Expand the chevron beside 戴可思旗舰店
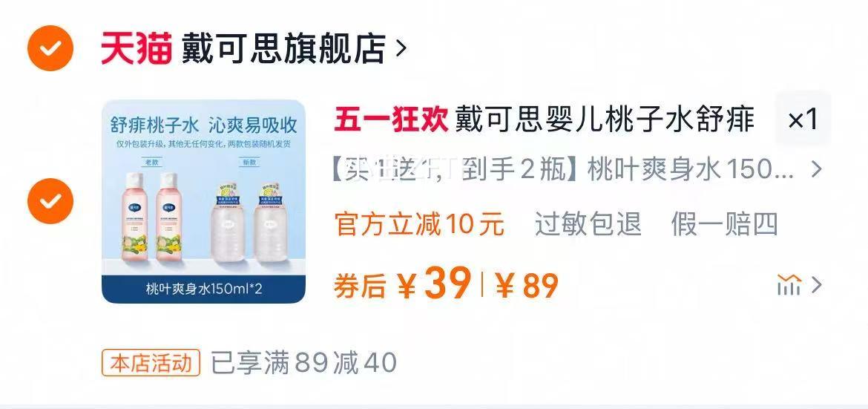 [x=401, y=49]
